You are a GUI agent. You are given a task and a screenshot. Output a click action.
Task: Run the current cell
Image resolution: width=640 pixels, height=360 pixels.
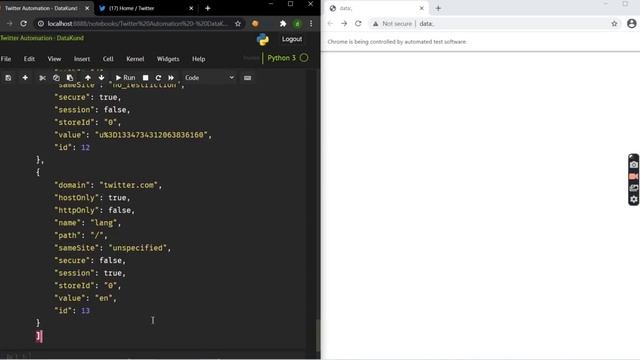click(x=125, y=78)
